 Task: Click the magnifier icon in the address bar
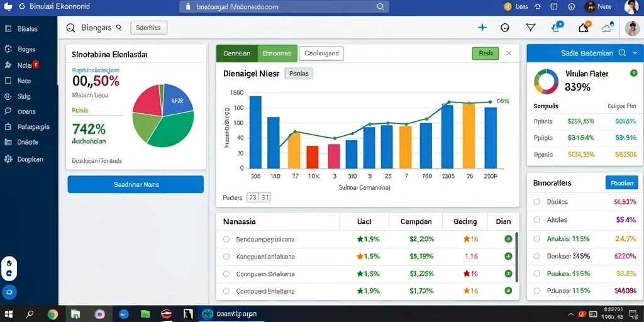click(380, 6)
